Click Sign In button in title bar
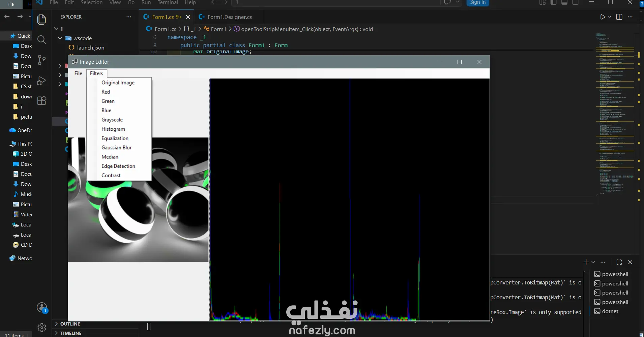The height and width of the screenshot is (337, 644). pos(478,2)
